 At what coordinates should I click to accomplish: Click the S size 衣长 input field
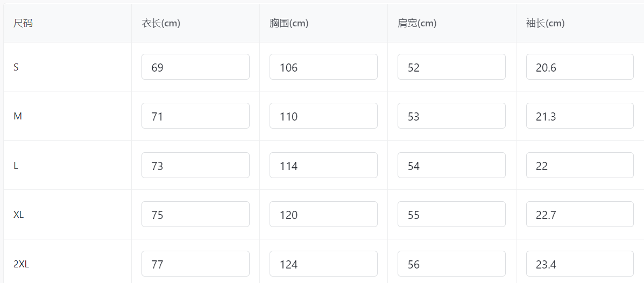coord(195,67)
